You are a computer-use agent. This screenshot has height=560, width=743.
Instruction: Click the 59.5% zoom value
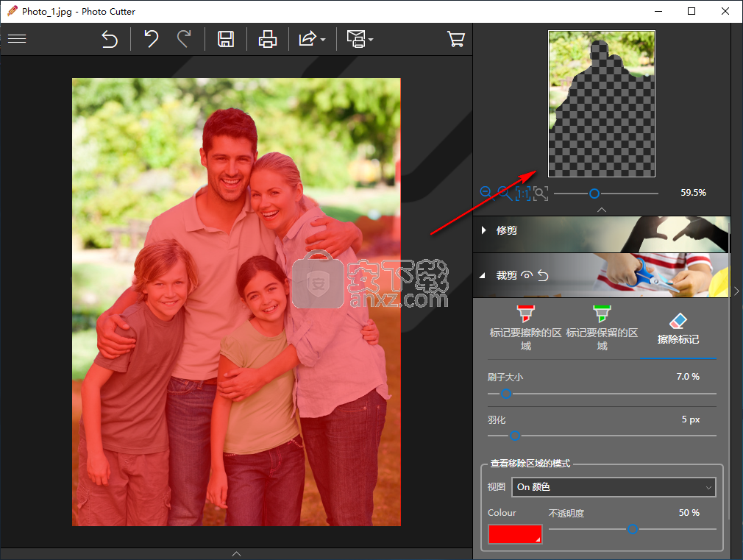tap(693, 193)
